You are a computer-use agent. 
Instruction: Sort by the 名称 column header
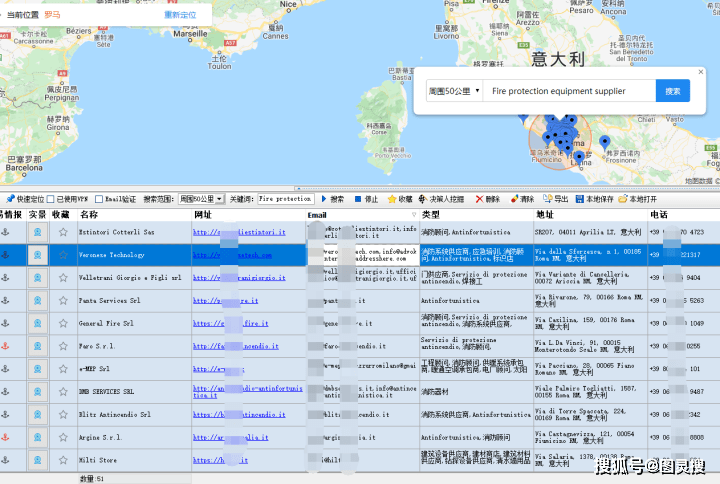coord(90,214)
